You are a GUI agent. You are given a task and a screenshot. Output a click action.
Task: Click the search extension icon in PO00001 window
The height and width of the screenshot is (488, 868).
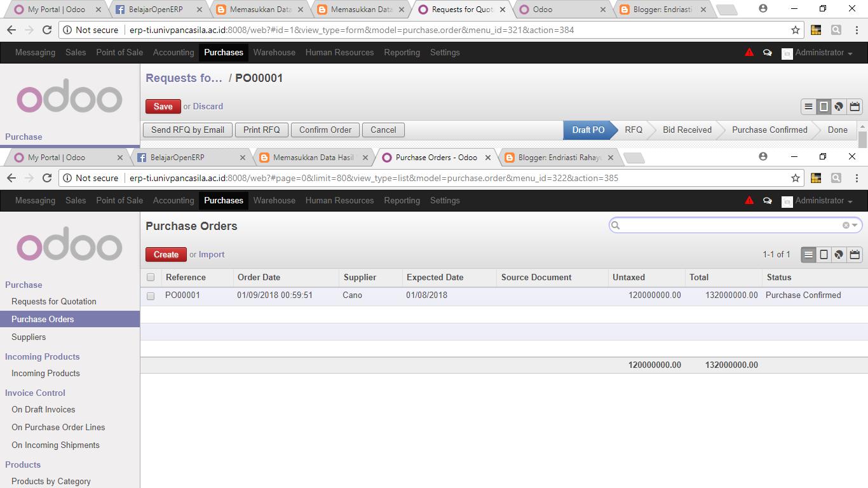pos(836,30)
